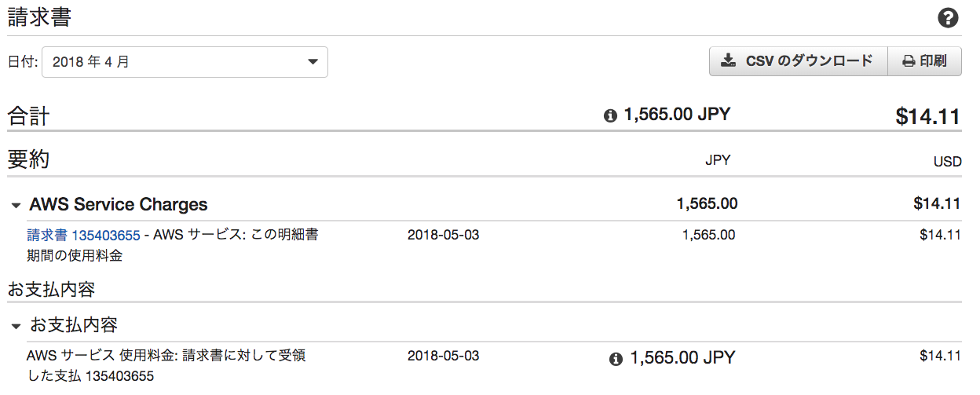Screen dimensions: 980x395
Task: Click the 要約 summary heading
Action: (x=29, y=159)
